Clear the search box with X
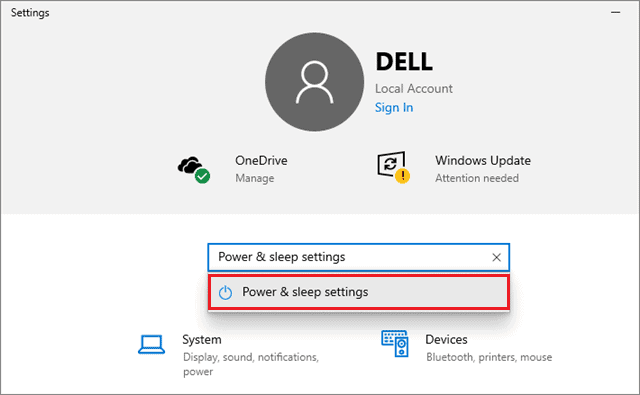The image size is (640, 395). point(496,257)
